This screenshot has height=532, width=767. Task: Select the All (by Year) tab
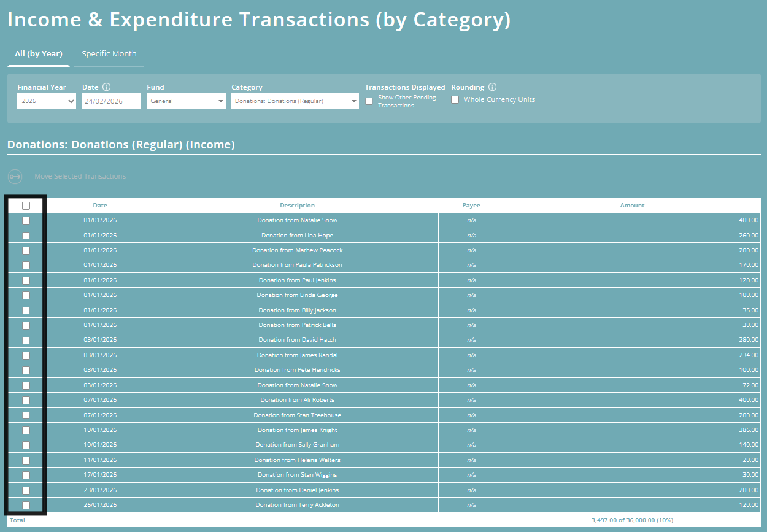click(x=38, y=54)
